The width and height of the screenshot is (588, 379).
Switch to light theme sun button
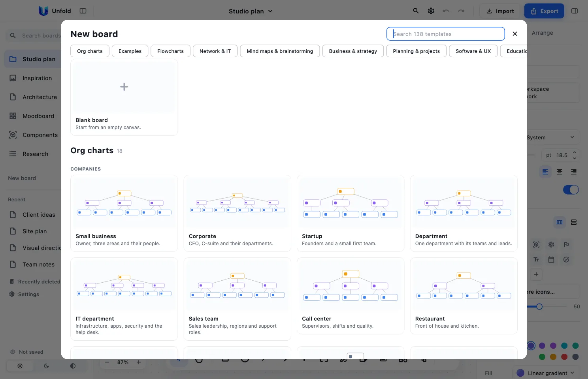pyautogui.click(x=20, y=366)
